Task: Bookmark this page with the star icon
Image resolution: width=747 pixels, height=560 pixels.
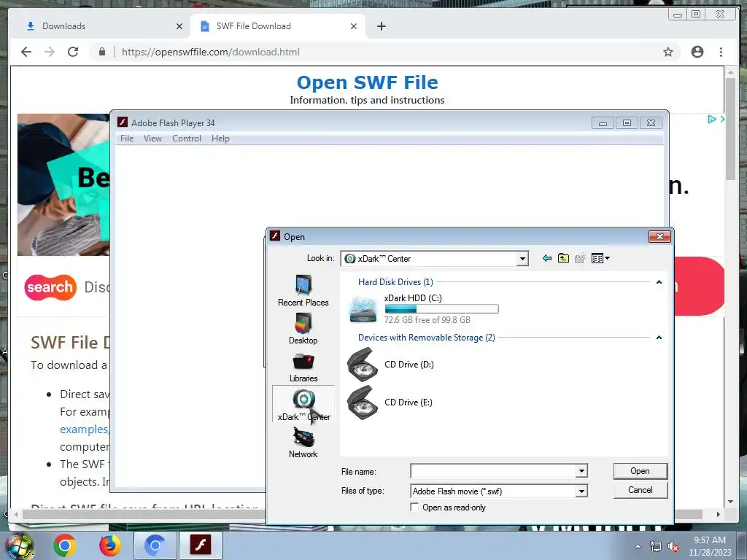Action: (668, 52)
